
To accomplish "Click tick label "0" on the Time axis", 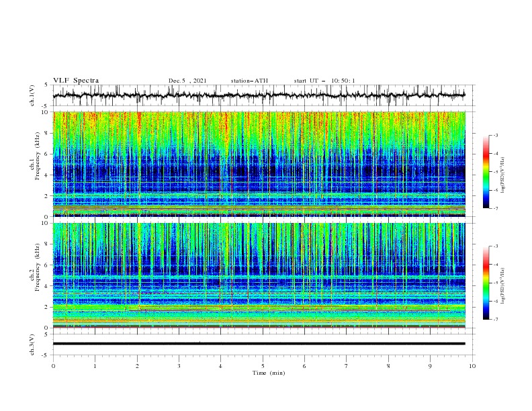I will 53,366.
